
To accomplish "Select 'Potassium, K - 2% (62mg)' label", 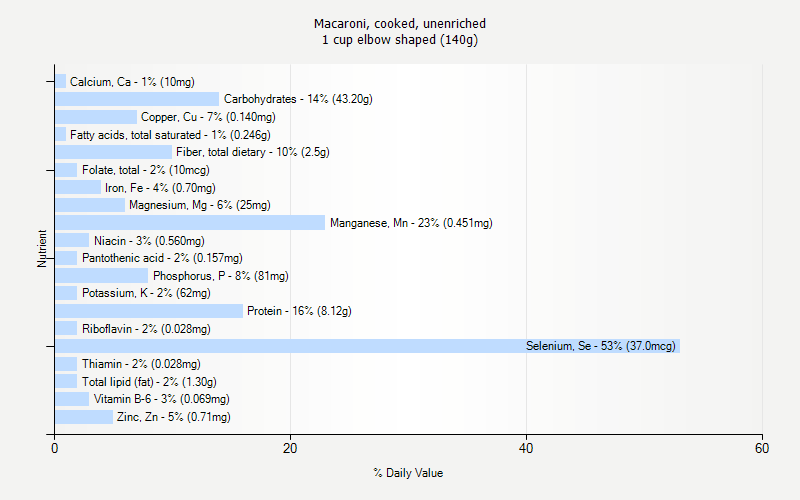I will point(146,293).
